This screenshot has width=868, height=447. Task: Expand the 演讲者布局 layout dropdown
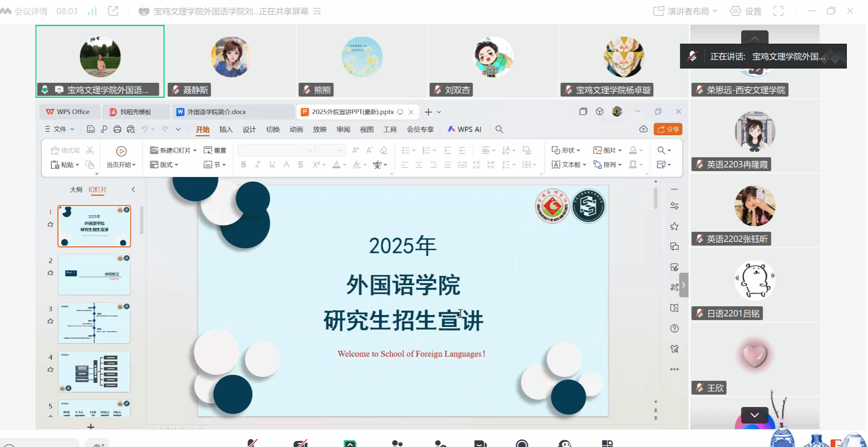tap(685, 11)
